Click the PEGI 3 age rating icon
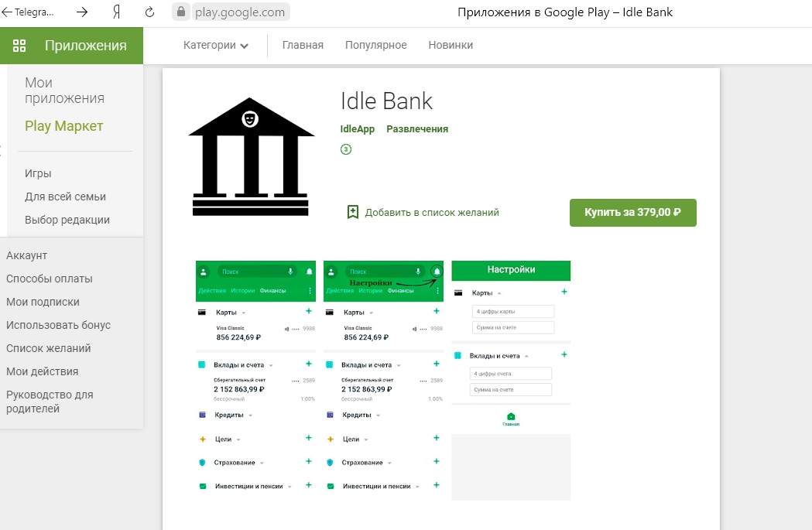812x530 pixels. [x=344, y=149]
